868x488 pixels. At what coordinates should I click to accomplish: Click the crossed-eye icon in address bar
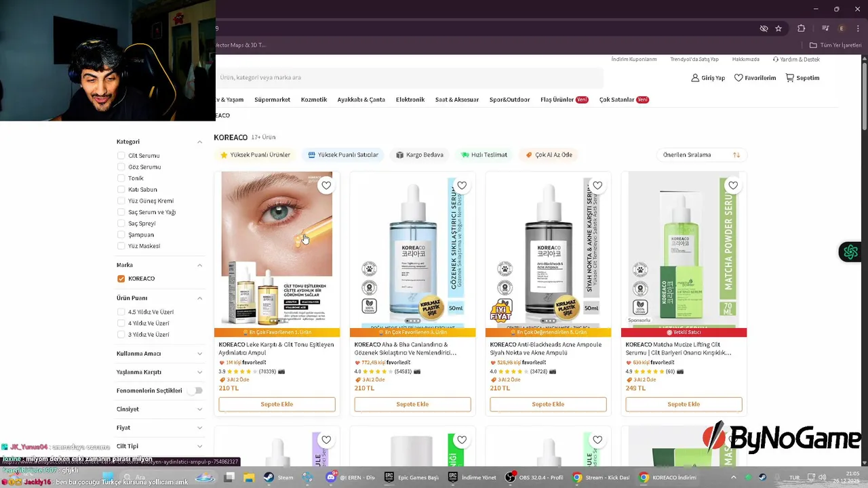point(764,28)
